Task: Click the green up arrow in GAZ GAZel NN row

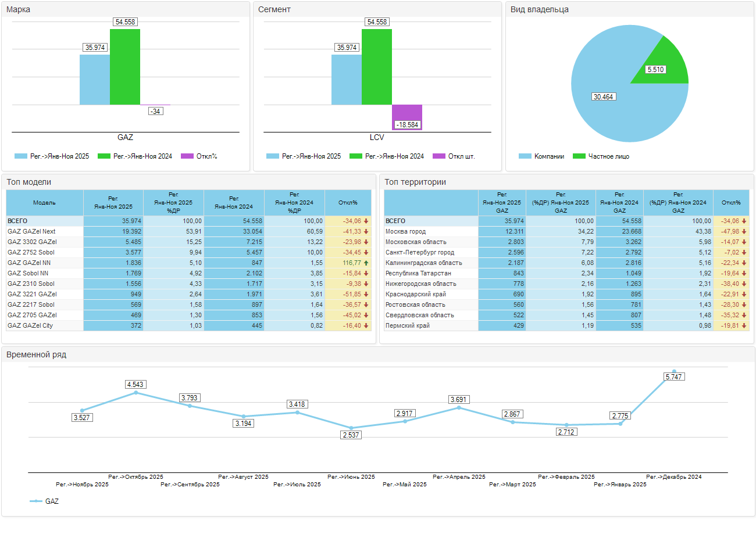Action: 366,263
